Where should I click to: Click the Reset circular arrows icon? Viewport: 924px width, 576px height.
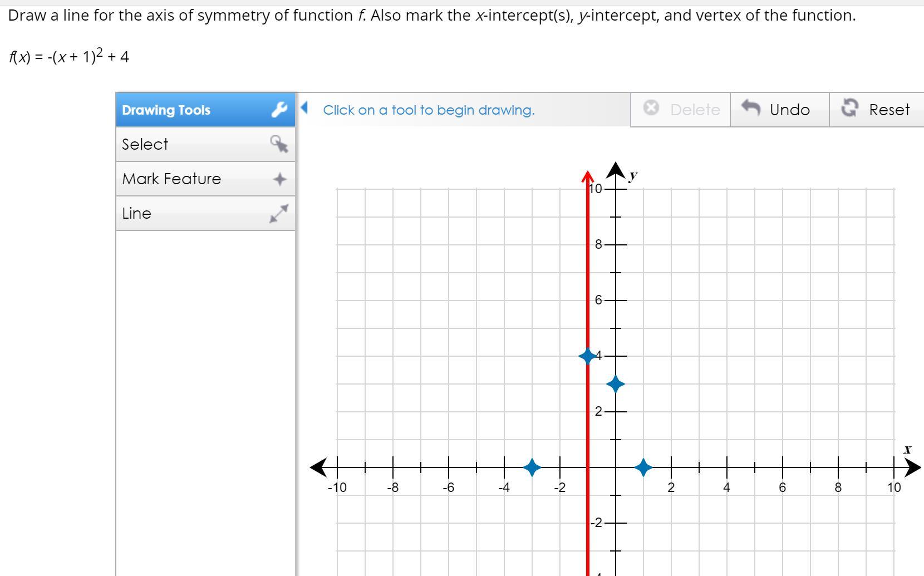coord(849,108)
